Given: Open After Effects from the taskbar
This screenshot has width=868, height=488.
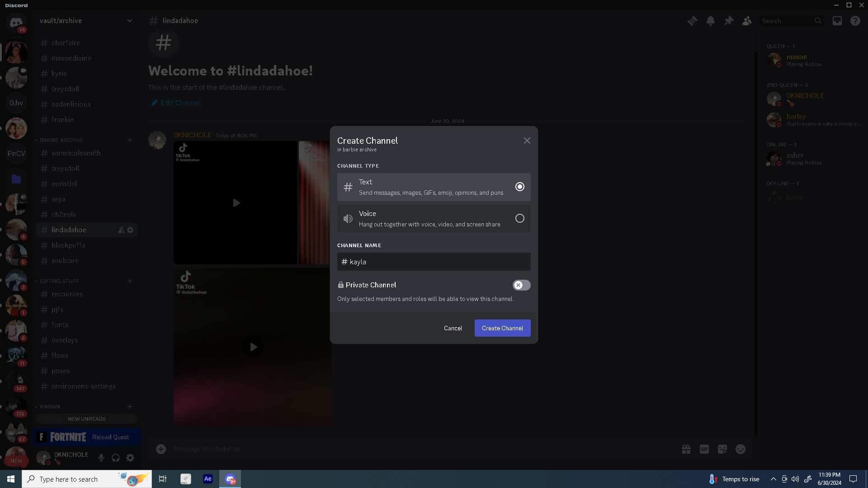Looking at the screenshot, I should point(208,479).
